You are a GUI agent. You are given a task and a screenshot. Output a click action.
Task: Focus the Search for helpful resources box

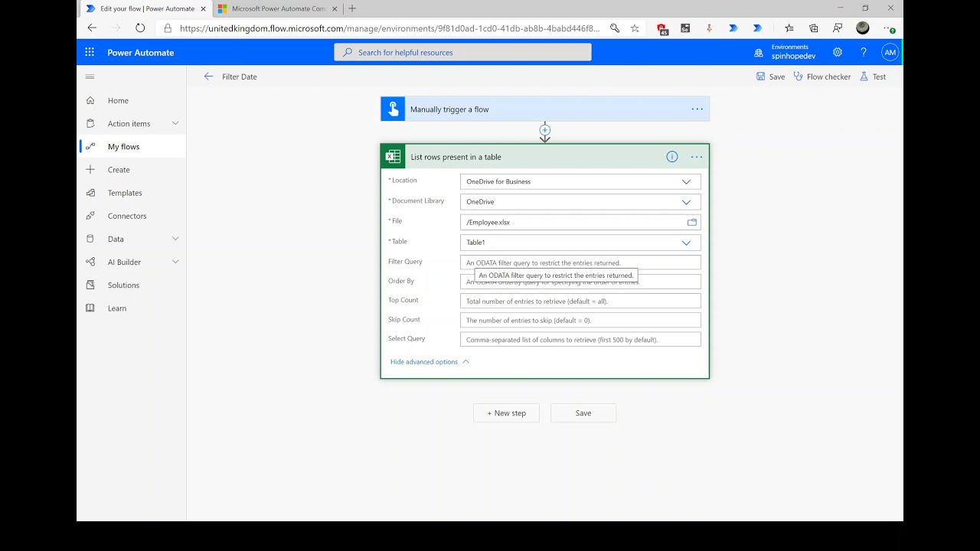point(462,52)
